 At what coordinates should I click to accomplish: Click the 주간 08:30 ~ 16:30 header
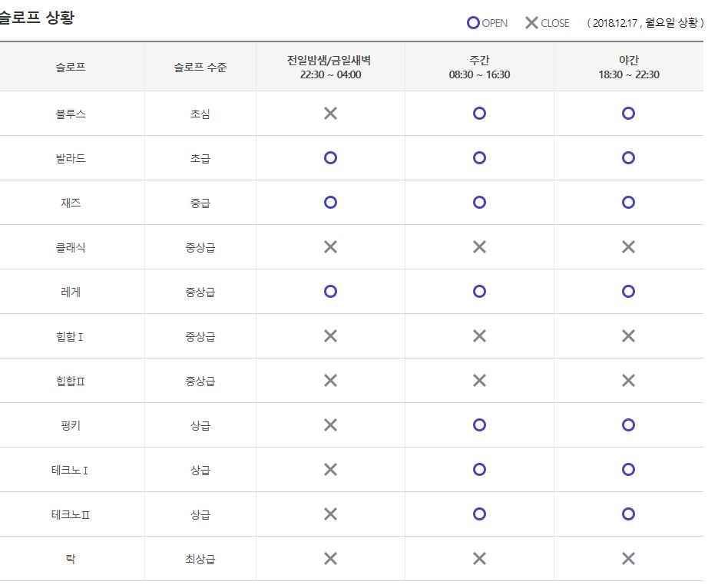click(x=479, y=68)
